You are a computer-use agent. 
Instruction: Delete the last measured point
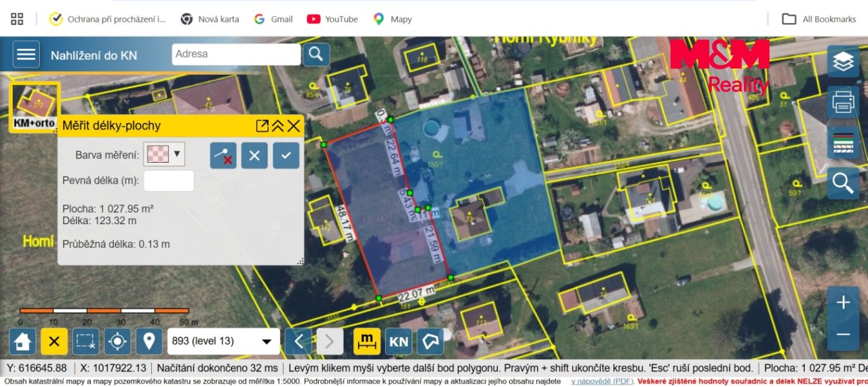[x=223, y=155]
